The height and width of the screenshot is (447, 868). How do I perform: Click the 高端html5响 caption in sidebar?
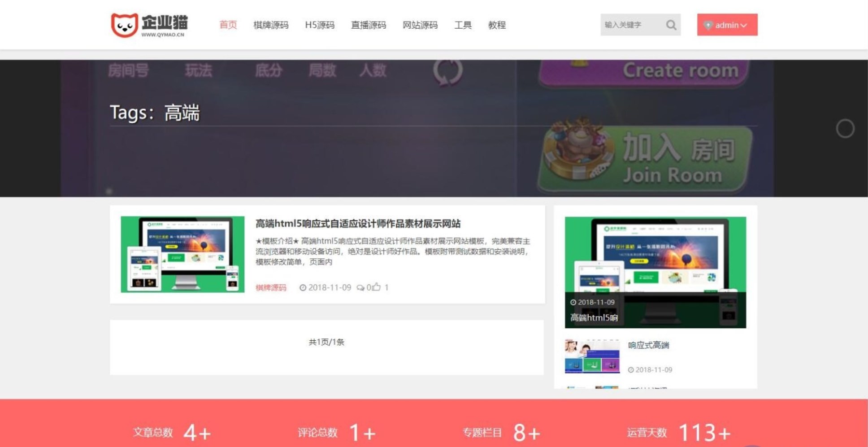click(x=594, y=317)
